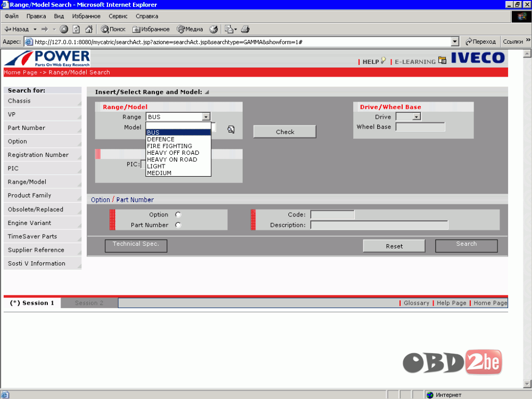Open the Сервис menu
The height and width of the screenshot is (399, 532).
click(118, 16)
